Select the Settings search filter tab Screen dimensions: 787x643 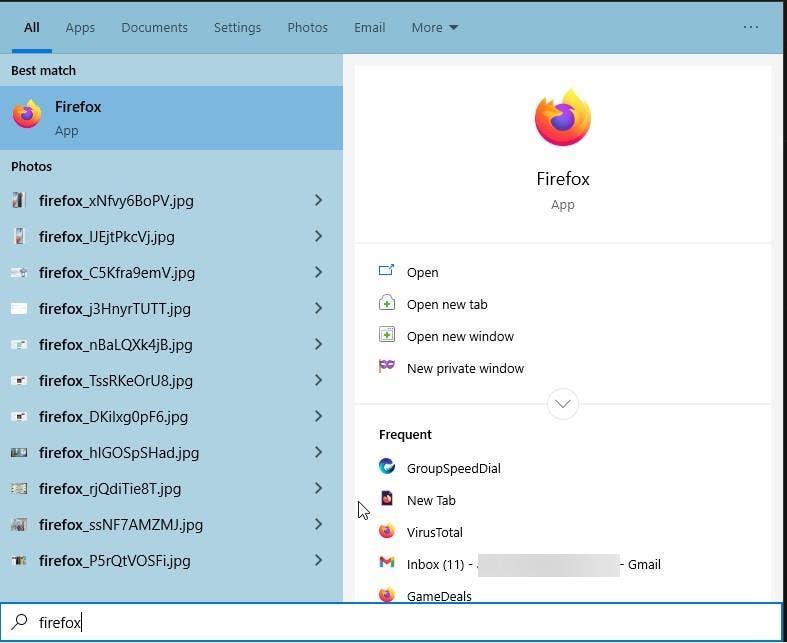tap(237, 28)
